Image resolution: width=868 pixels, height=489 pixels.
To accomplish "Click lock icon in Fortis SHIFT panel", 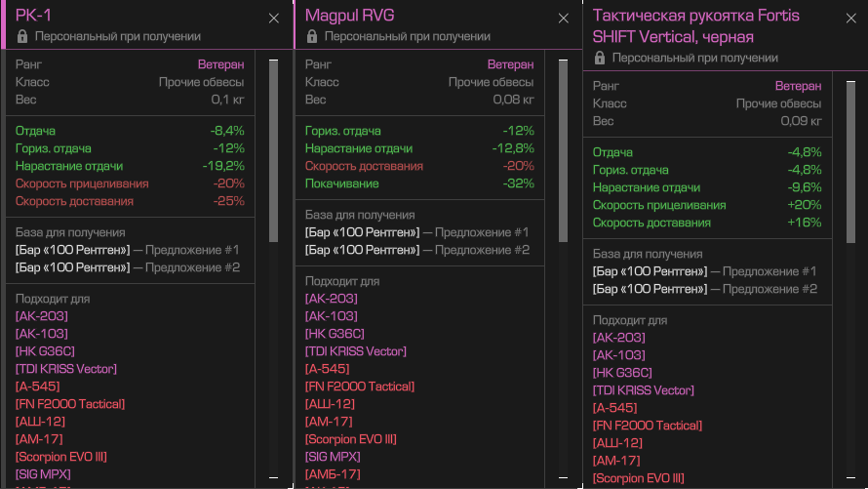I will point(600,58).
